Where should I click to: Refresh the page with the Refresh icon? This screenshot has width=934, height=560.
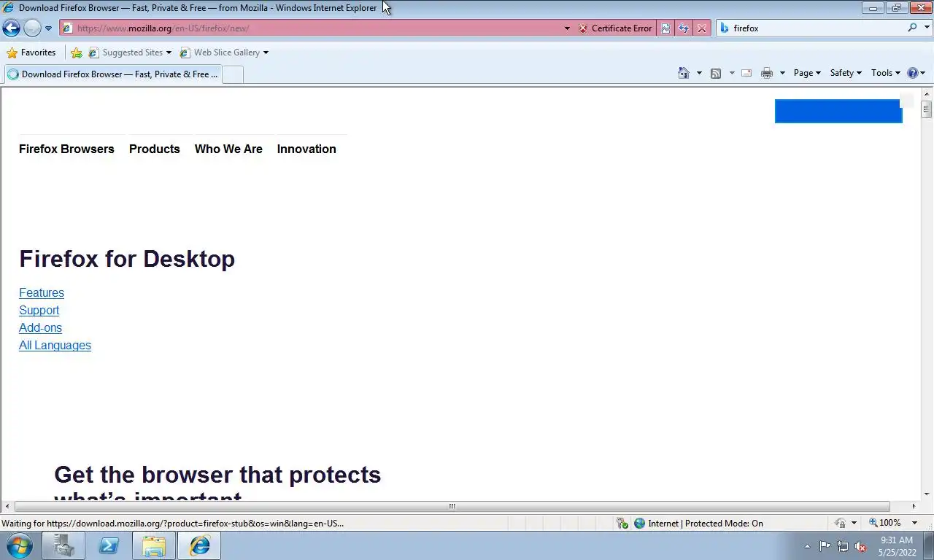click(x=684, y=28)
